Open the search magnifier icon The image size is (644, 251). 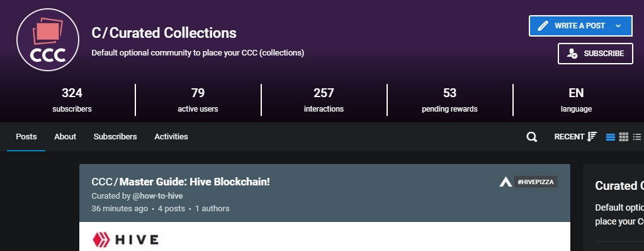point(531,137)
